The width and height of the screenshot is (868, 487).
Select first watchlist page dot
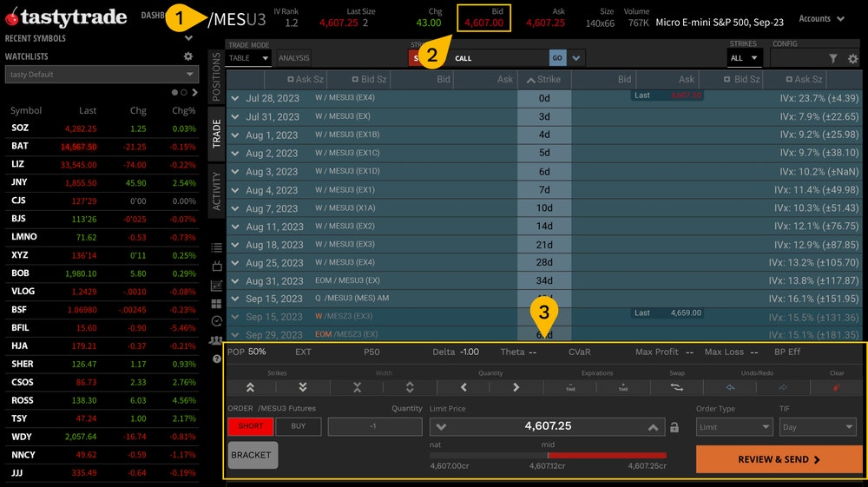175,92
